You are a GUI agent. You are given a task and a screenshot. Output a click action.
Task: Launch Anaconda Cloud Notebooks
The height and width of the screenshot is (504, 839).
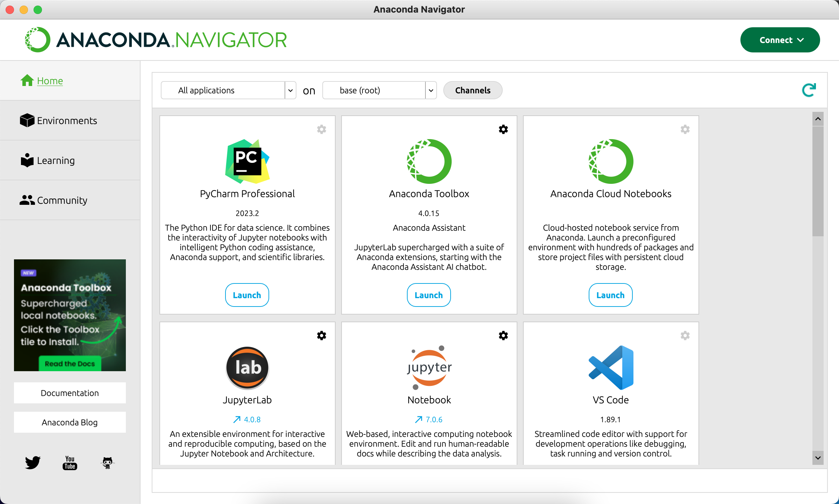(x=611, y=295)
